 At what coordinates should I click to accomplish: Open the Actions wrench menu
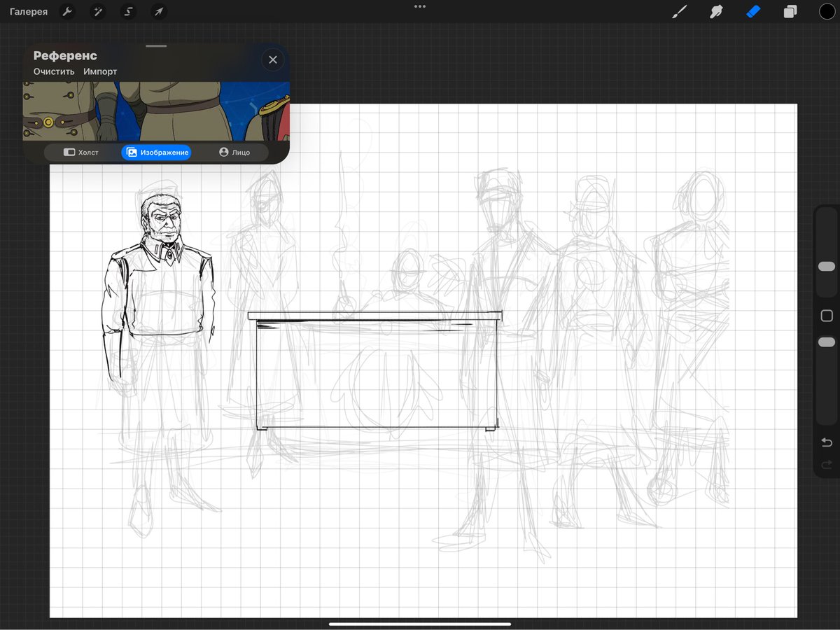click(67, 12)
